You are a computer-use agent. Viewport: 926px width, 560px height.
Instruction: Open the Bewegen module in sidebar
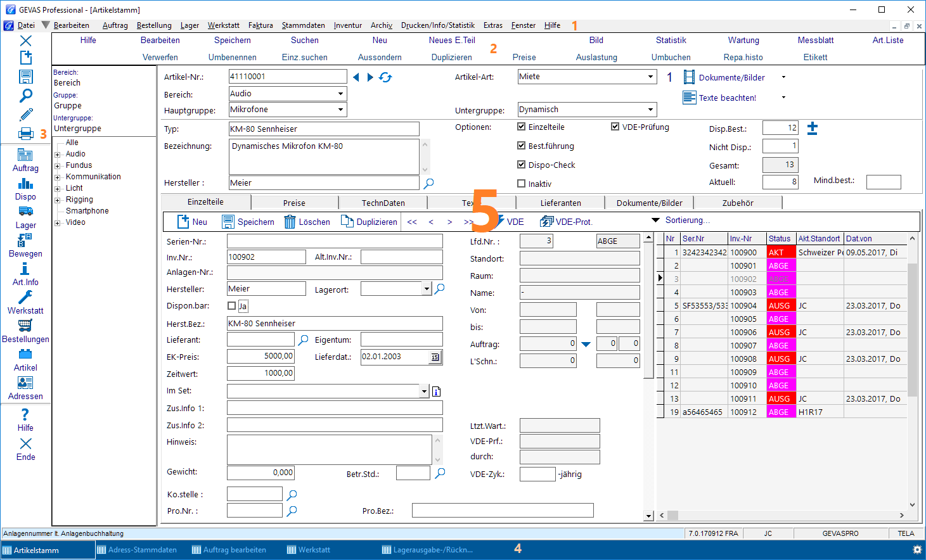(x=25, y=246)
